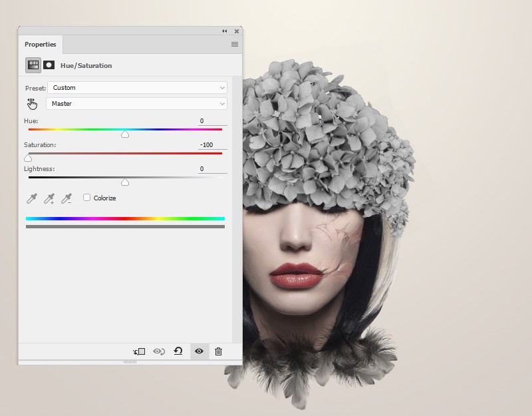Click the Lightness value field
The height and width of the screenshot is (416, 532).
click(212, 169)
